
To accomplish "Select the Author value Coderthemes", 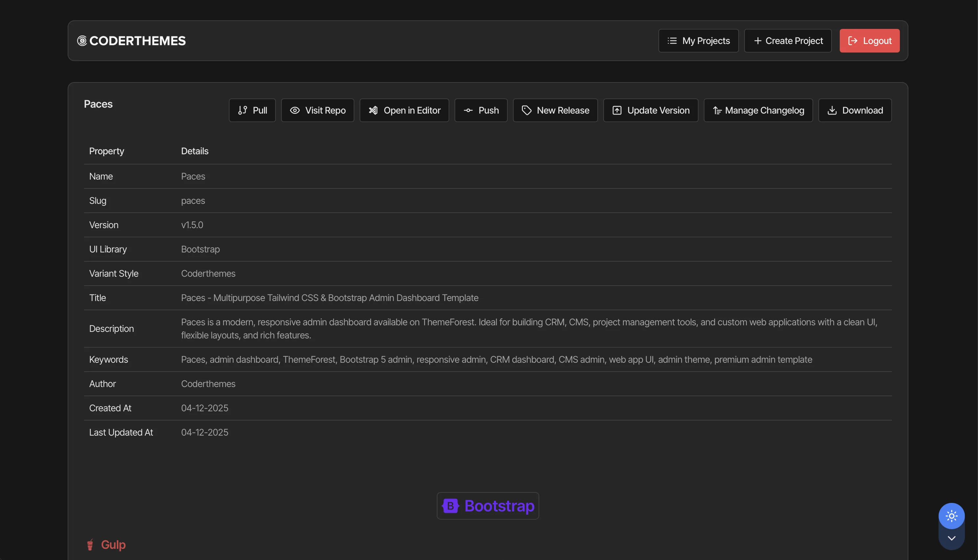I will 208,384.
